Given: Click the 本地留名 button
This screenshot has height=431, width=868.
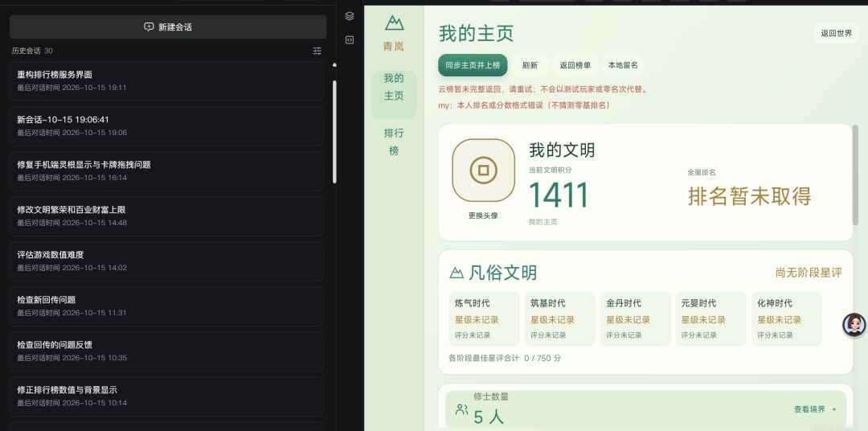Looking at the screenshot, I should tap(623, 65).
